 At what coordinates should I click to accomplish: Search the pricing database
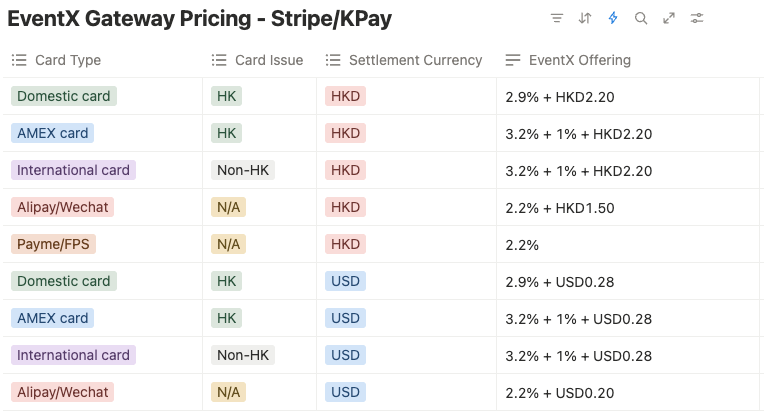(641, 18)
